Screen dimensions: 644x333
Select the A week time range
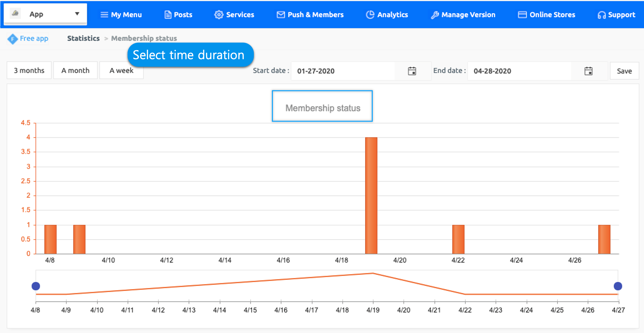pyautogui.click(x=121, y=70)
